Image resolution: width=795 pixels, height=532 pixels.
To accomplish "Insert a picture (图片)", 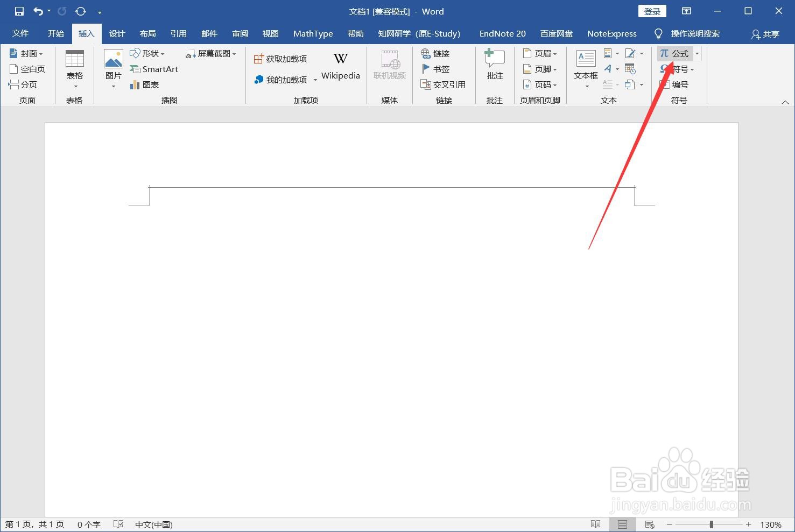I will tap(113, 70).
